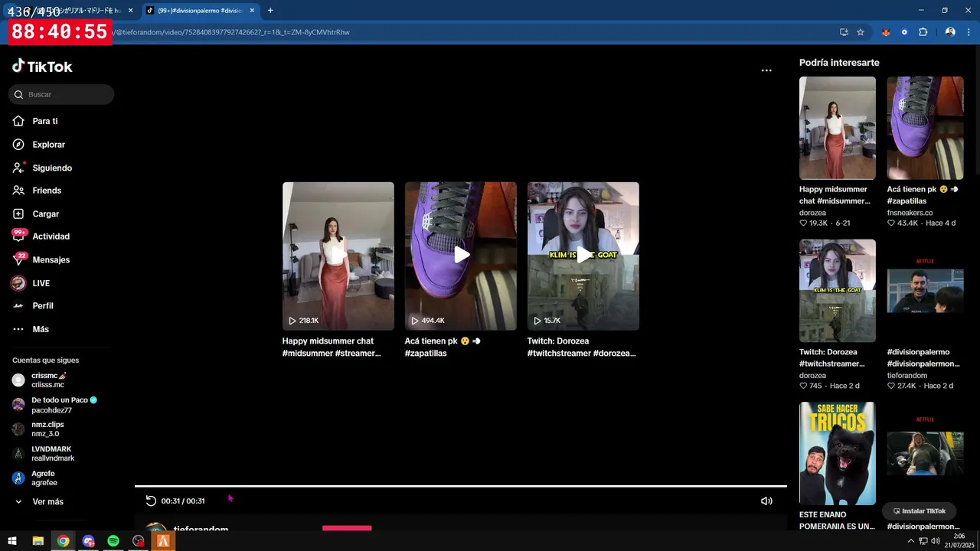Open File Explorer from taskbar
The height and width of the screenshot is (551, 980).
(38, 541)
